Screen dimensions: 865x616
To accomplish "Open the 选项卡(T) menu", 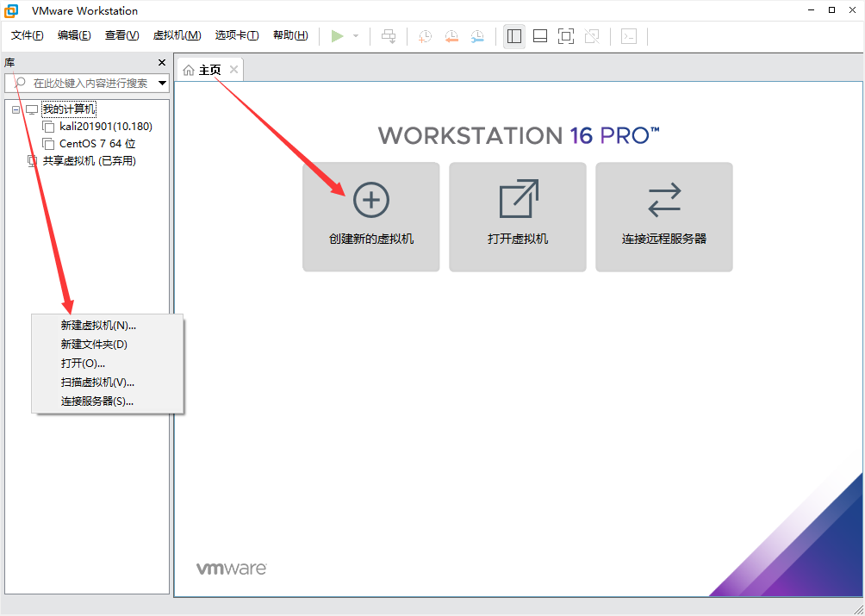I will [x=237, y=35].
